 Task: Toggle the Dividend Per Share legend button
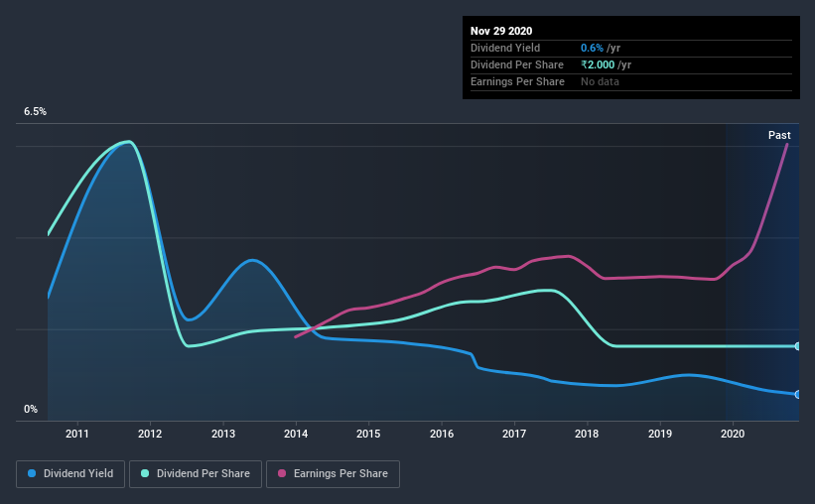[196, 474]
